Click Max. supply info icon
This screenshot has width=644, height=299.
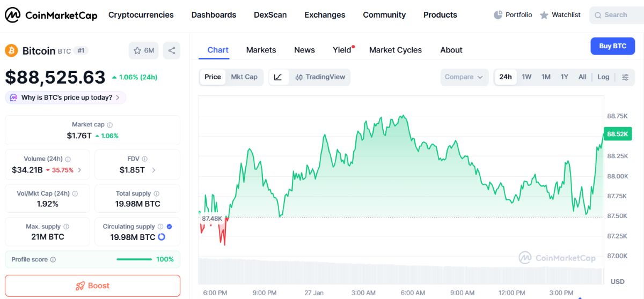tap(66, 227)
